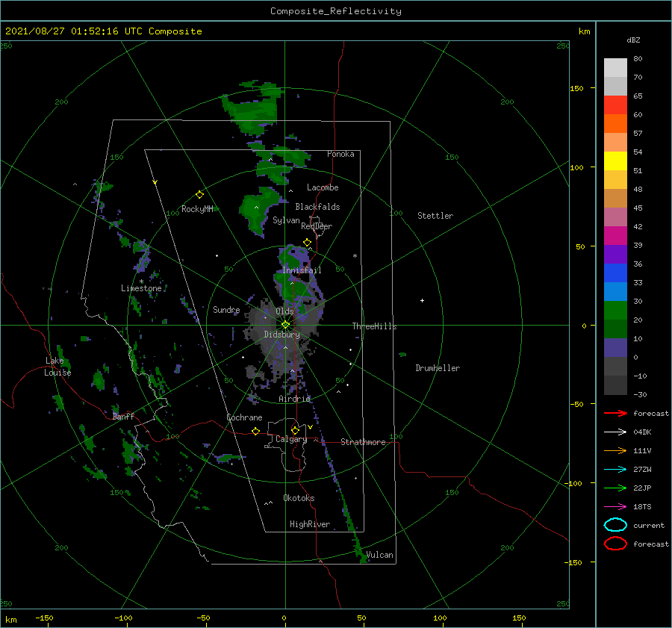
Task: Click the Banff label
Action: coord(123,417)
